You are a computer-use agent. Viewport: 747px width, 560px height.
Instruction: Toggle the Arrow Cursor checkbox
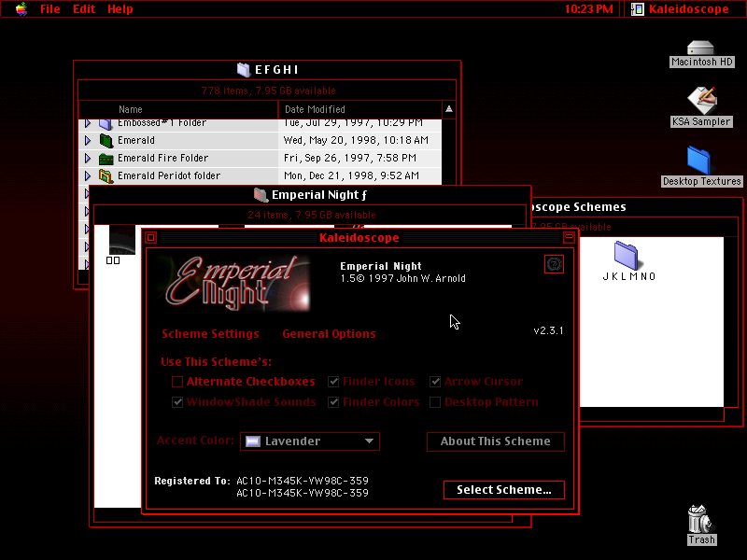pos(435,382)
